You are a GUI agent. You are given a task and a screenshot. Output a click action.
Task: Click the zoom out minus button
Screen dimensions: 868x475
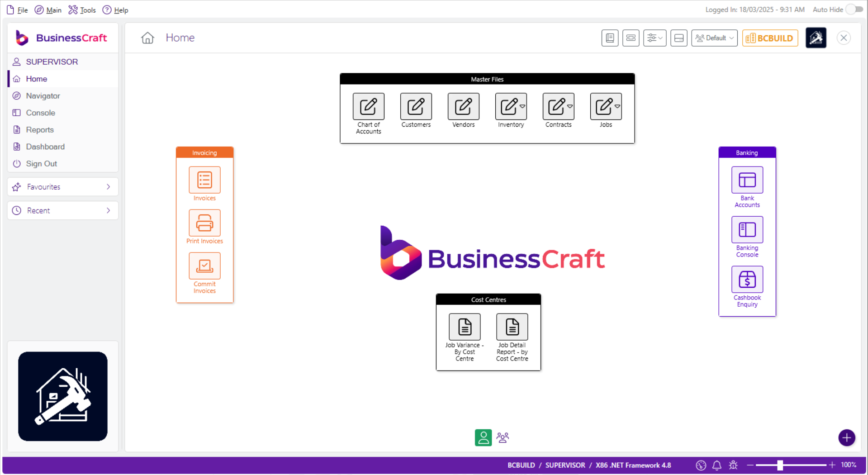749,465
